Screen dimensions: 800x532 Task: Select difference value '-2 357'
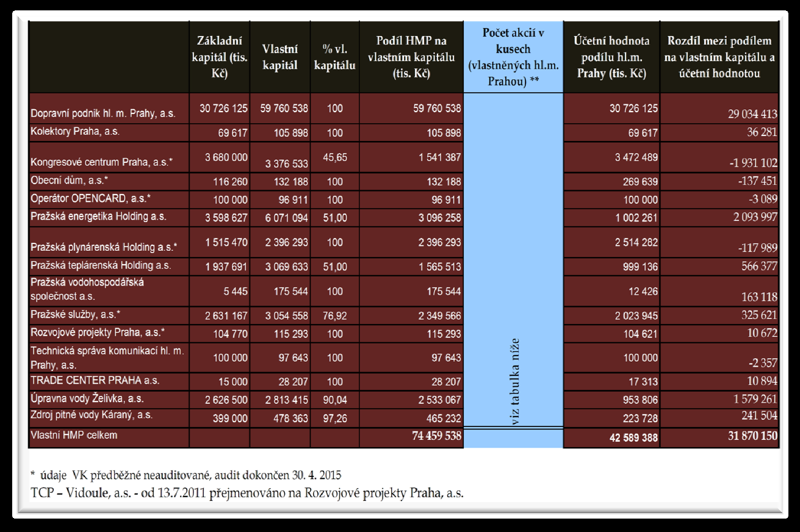[763, 364]
